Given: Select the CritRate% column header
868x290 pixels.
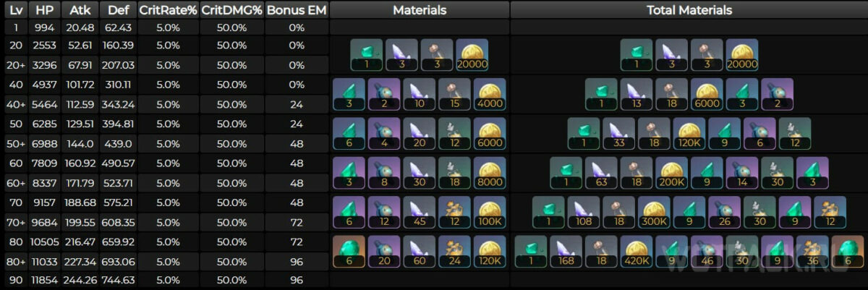Looking at the screenshot, I should pyautogui.click(x=168, y=10).
